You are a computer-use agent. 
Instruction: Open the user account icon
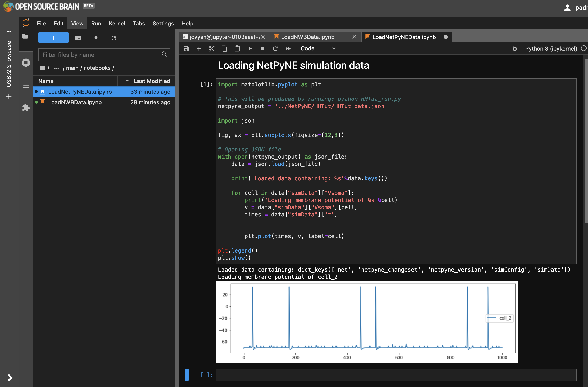[567, 8]
